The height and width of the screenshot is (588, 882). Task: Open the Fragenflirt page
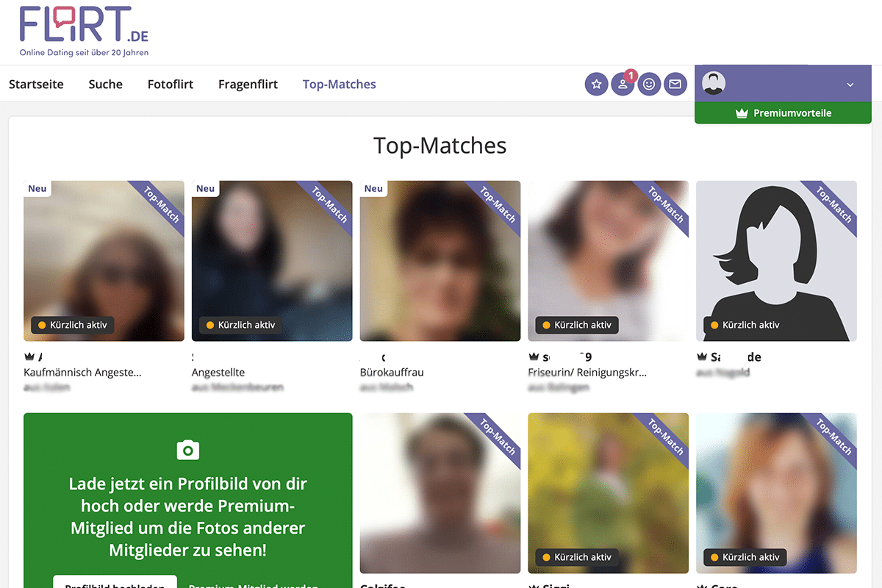[x=248, y=85]
